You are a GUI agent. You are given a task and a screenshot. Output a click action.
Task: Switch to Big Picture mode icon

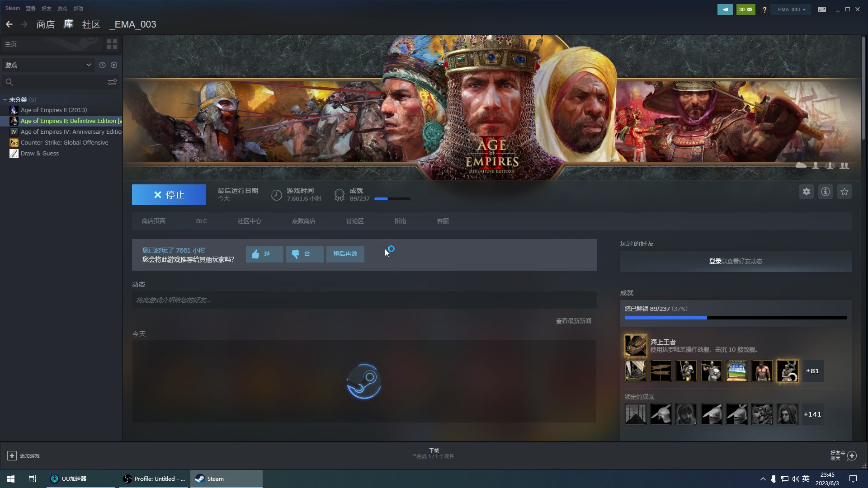(822, 9)
